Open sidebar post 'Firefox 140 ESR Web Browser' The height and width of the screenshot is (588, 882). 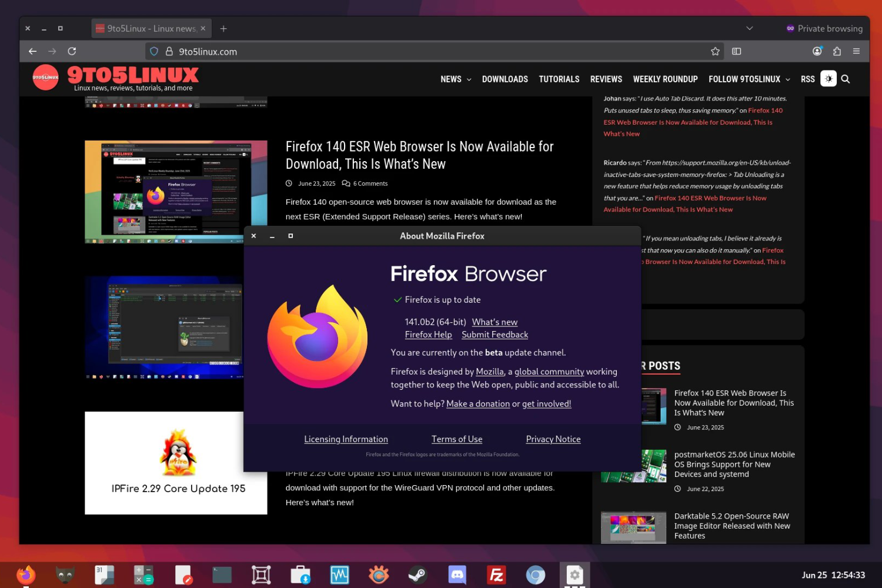(734, 403)
